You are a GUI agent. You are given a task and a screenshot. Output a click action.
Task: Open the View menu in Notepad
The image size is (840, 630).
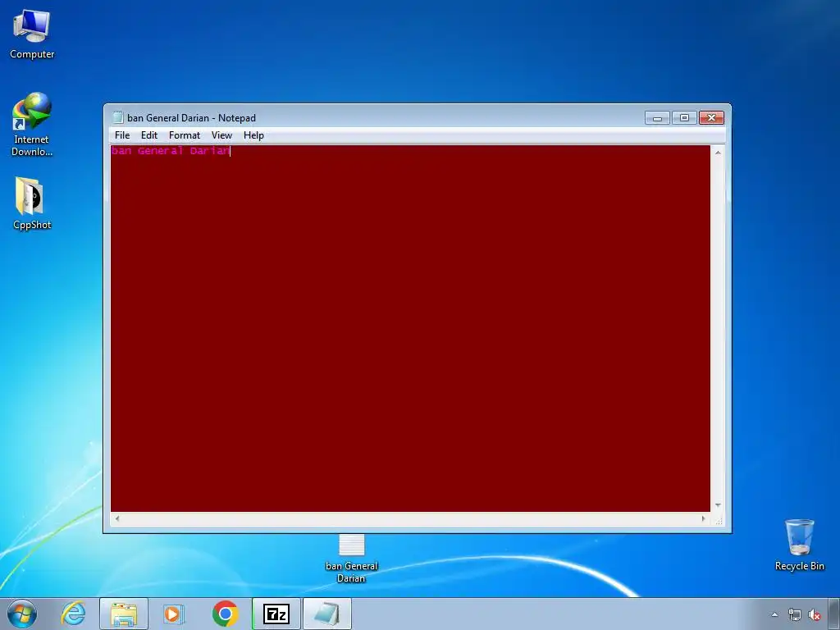point(221,135)
